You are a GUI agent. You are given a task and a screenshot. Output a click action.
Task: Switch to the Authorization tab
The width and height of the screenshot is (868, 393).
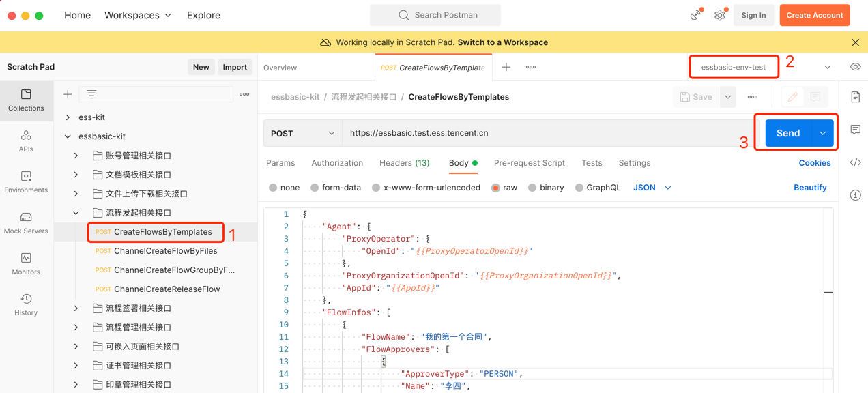point(337,163)
